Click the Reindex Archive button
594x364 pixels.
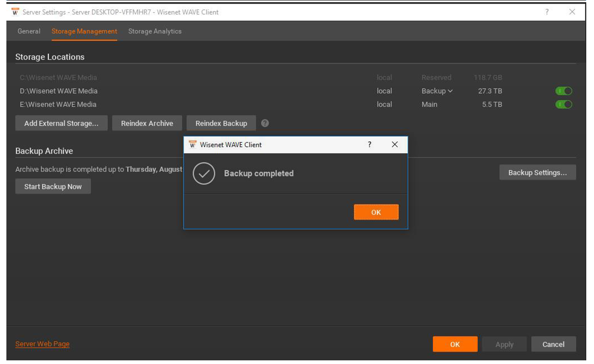coord(147,123)
